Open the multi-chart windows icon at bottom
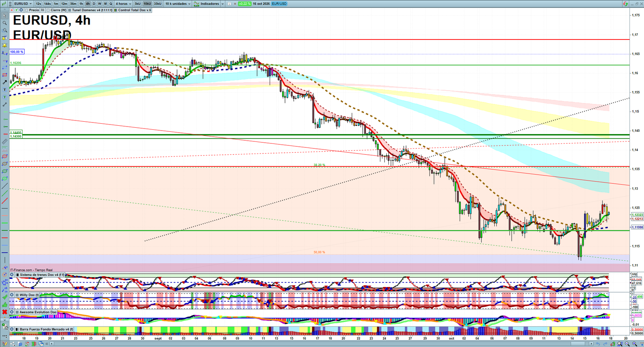Viewport: 644px width, 347px height. (x=41, y=344)
